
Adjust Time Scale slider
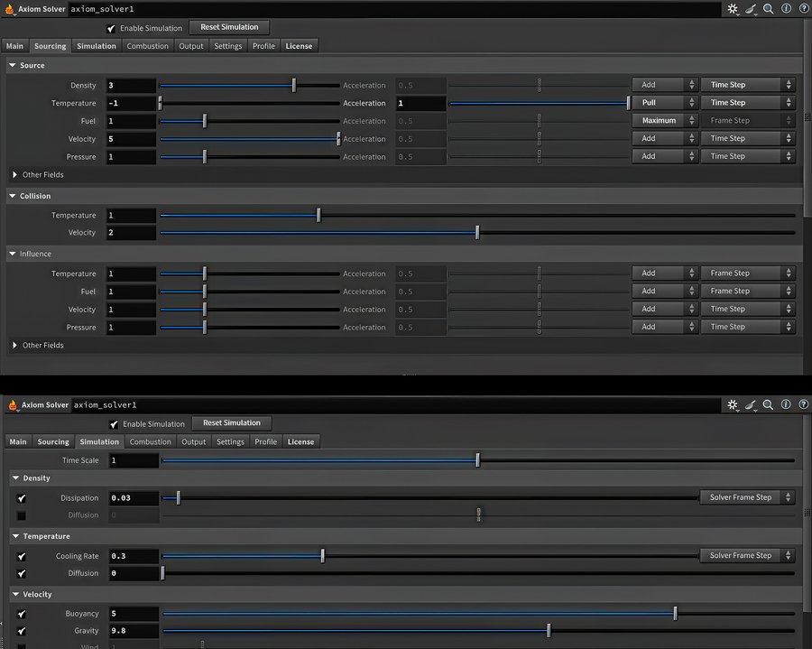click(478, 460)
